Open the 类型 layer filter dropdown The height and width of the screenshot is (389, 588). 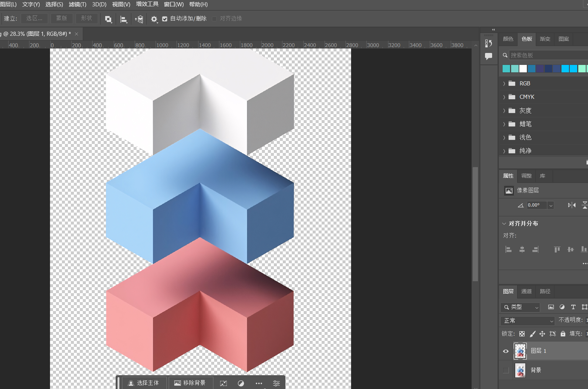520,307
